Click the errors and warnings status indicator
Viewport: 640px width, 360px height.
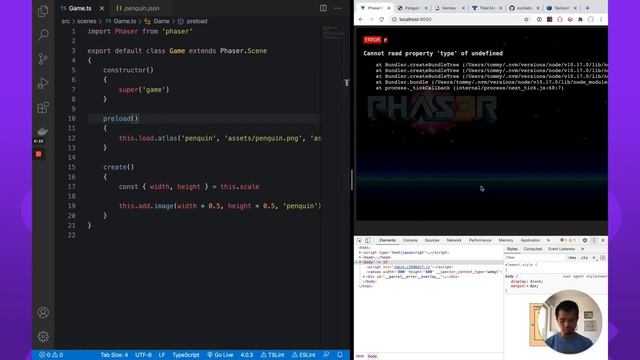click(x=51, y=355)
